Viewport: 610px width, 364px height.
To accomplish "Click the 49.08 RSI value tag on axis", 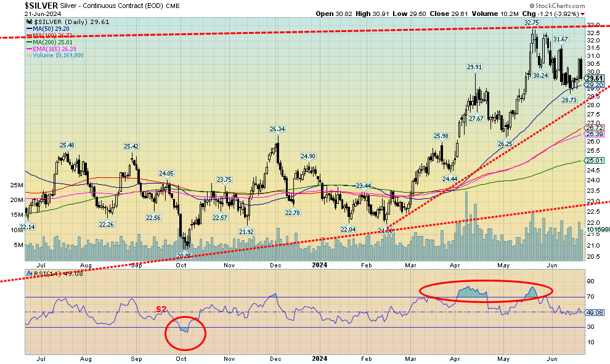I will coord(594,313).
